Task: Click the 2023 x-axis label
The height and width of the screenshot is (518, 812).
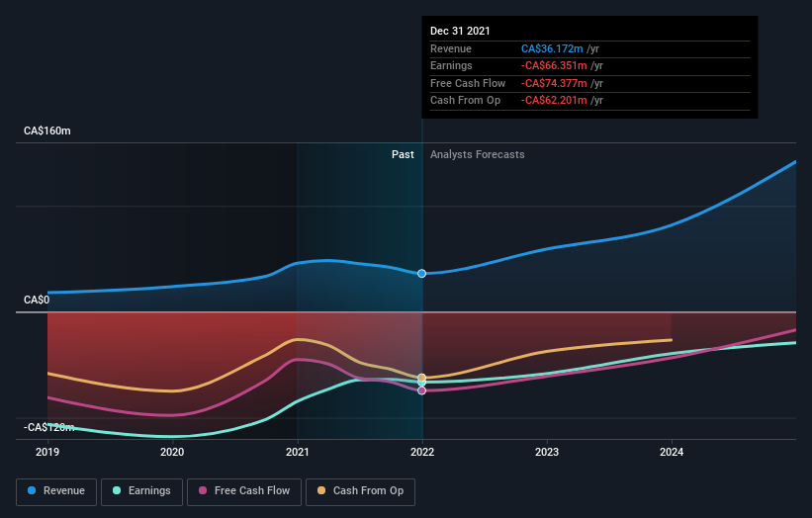Action: click(547, 453)
